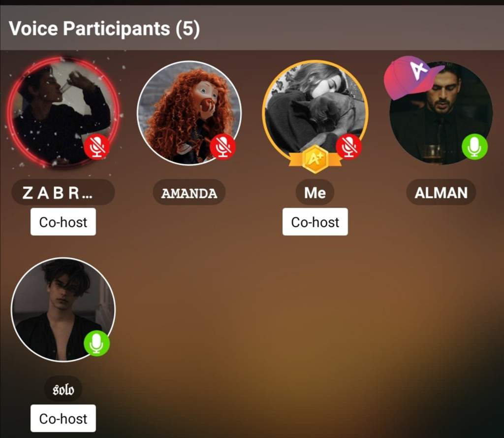
Task: Open my own avatar picture
Action: click(315, 113)
